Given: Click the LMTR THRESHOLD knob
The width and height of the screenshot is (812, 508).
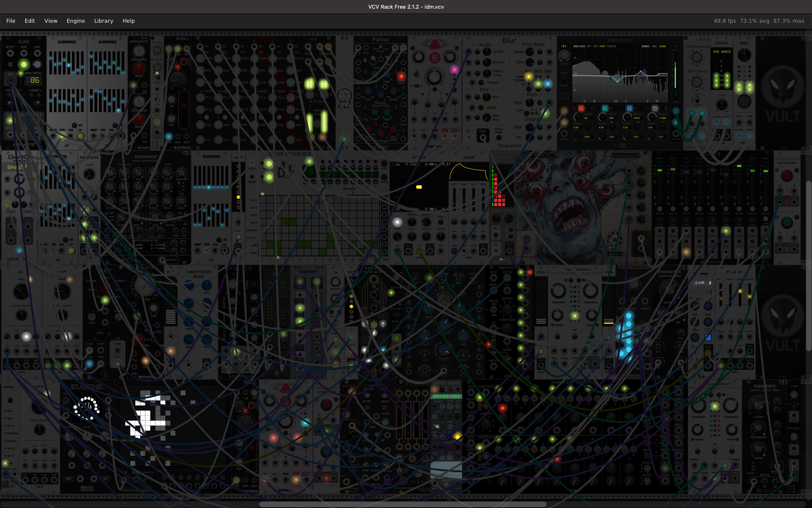Looking at the screenshot, I should point(696,57).
